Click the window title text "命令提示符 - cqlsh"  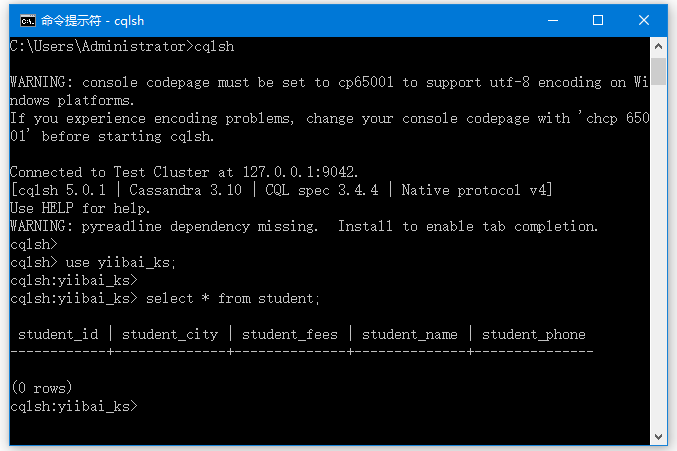pyautogui.click(x=86, y=20)
